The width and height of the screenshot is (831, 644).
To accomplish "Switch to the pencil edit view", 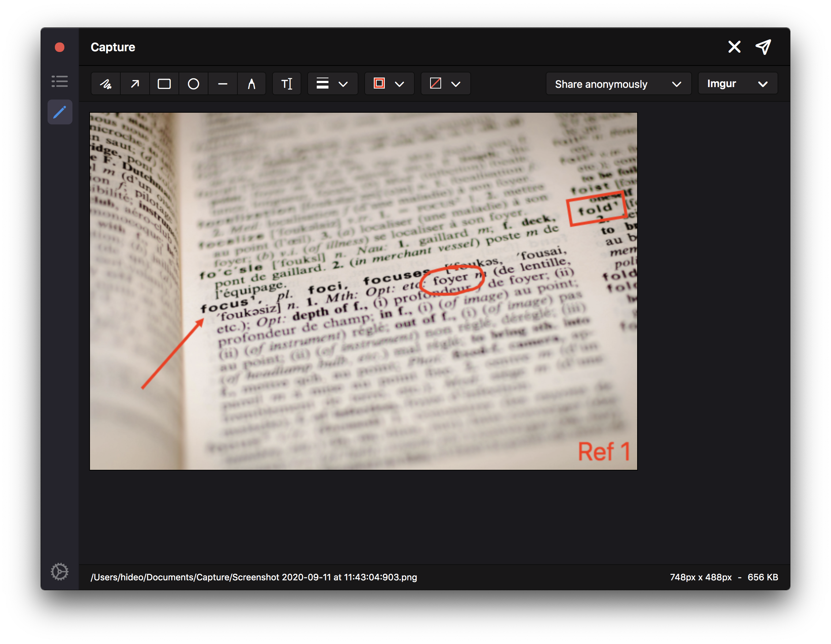I will [x=60, y=112].
